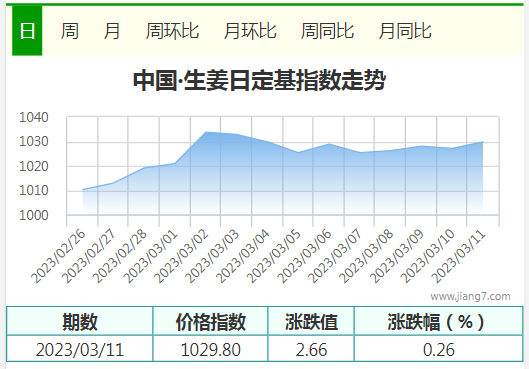Open the 周同比 tab
Viewport: 529px width, 369px height.
[x=327, y=31]
